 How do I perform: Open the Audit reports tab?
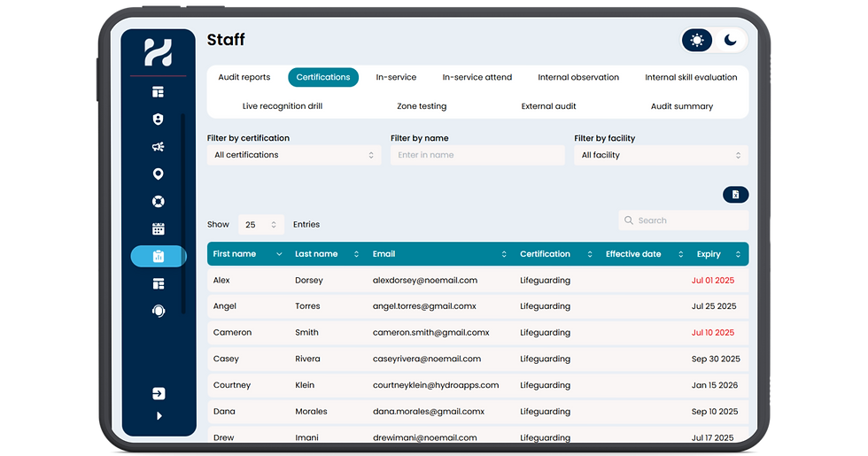244,78
